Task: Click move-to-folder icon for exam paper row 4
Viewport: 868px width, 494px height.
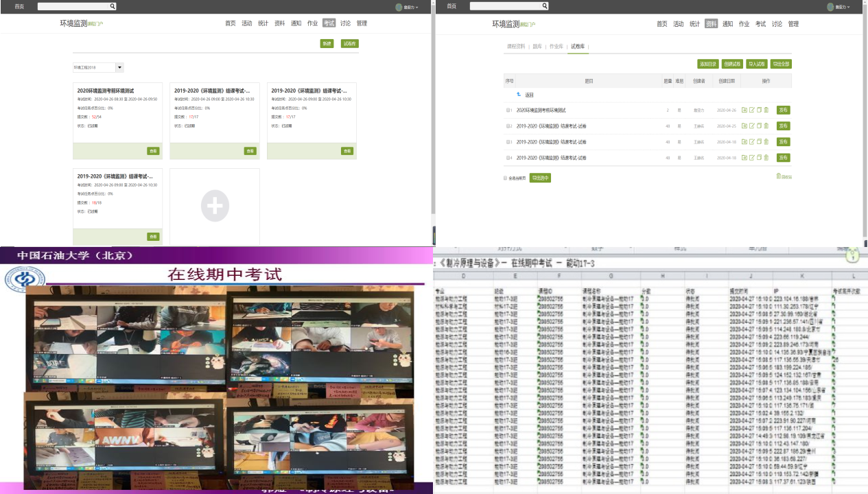Action: click(744, 157)
